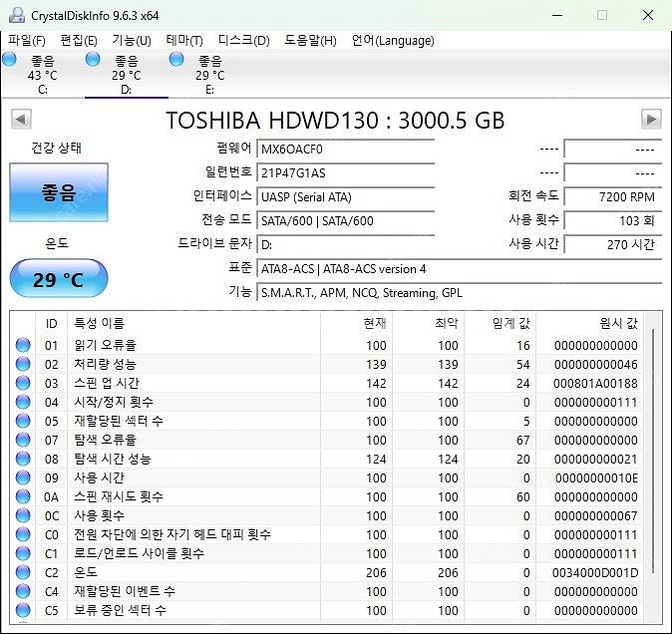This screenshot has height=634, width=672.
Task: Open the 도움말(H) menu
Action: pyautogui.click(x=310, y=41)
